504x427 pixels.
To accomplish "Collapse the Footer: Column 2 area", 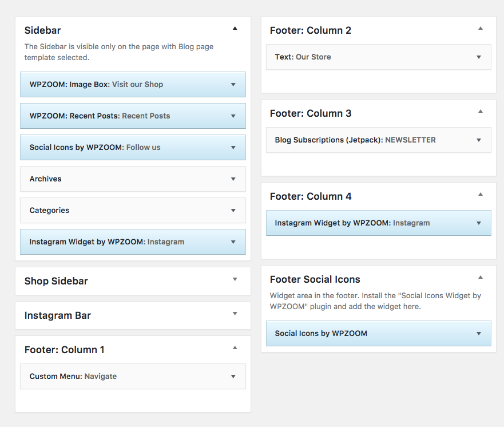I will 481,28.
